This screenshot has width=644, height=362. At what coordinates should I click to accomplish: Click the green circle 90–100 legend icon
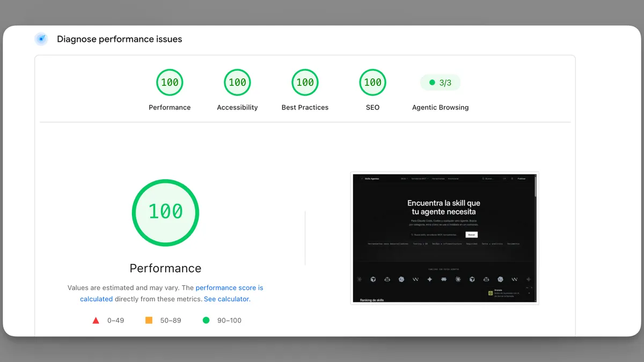[x=206, y=320]
